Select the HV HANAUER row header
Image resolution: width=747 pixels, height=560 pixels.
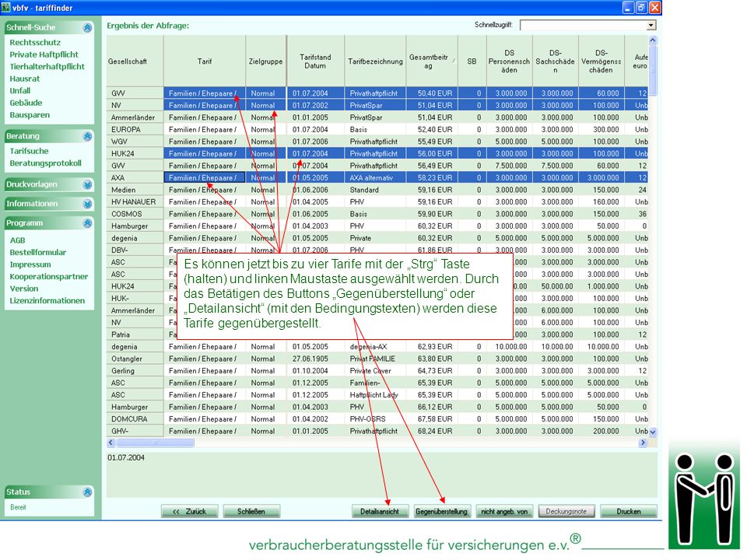pos(135,202)
